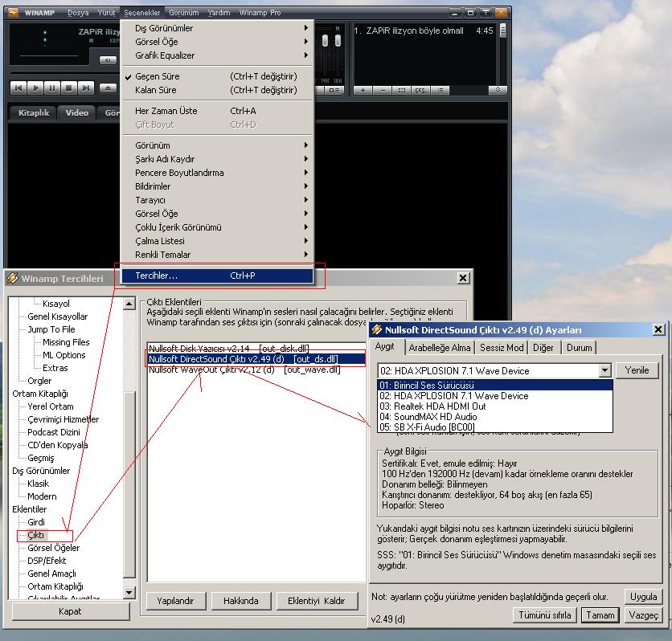Open the Görünüm menu in menu bar
The width and height of the screenshot is (672, 641).
(184, 13)
